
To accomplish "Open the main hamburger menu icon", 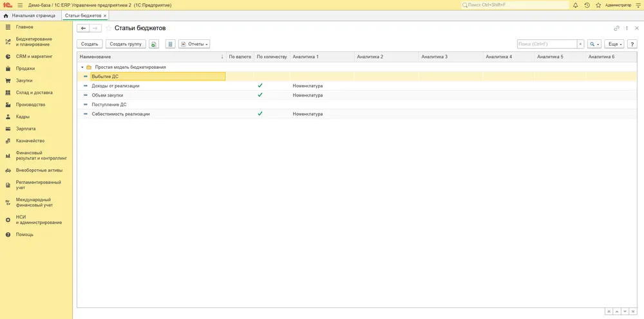I will coord(20,5).
